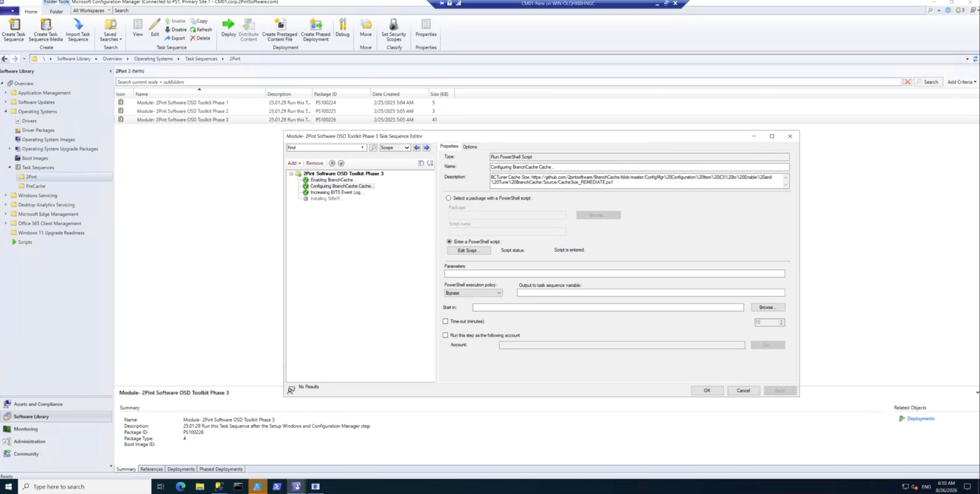The image size is (980, 494).
Task: Switch to the References tab at bottom
Action: [x=151, y=469]
